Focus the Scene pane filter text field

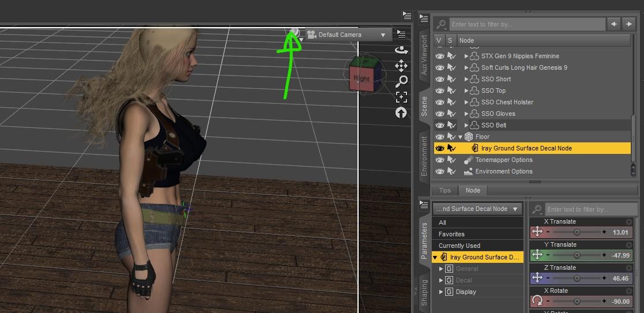[527, 24]
